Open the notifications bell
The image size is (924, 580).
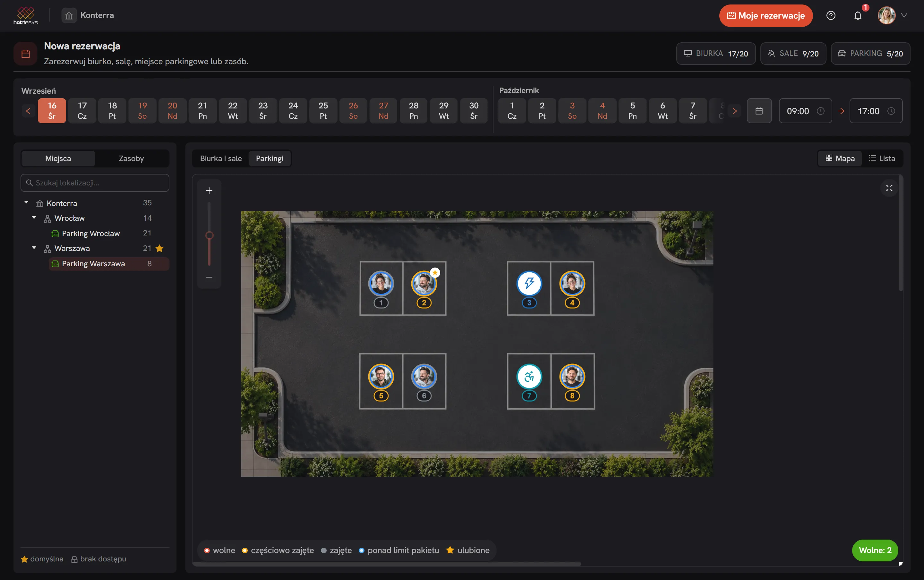[858, 15]
